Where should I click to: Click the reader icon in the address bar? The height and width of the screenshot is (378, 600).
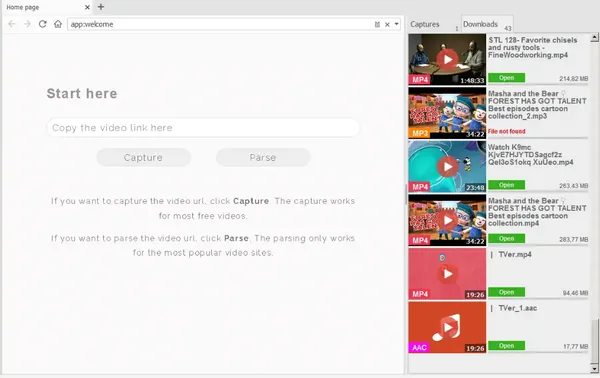coord(377,24)
